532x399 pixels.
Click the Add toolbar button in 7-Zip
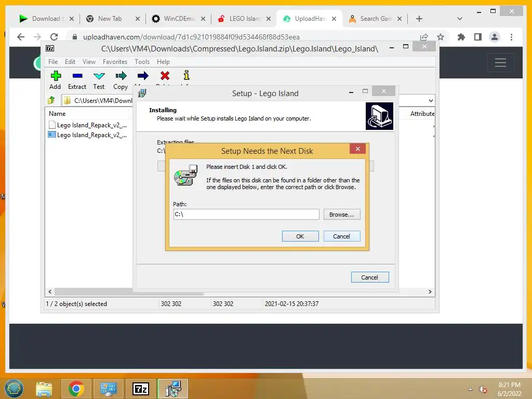[55, 80]
